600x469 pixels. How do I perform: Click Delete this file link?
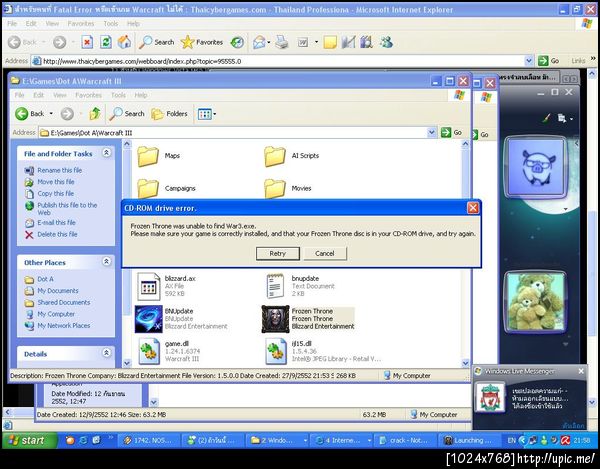click(57, 234)
